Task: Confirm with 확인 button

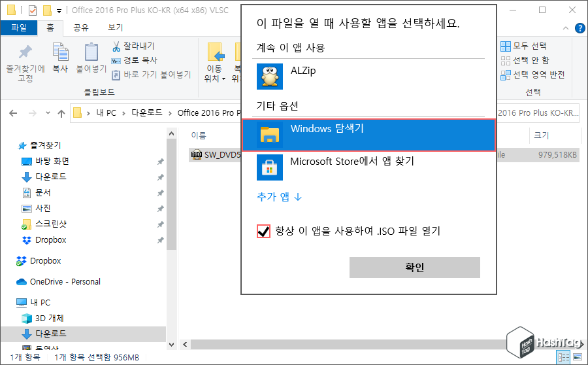Action: point(414,268)
